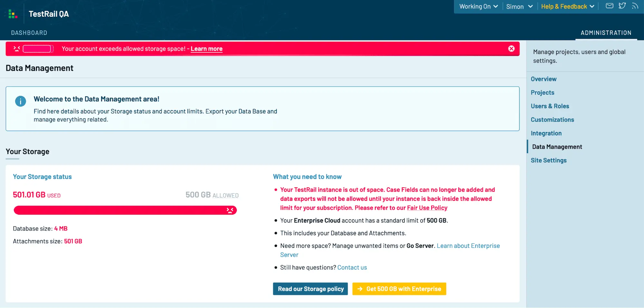Select Users & Roles in the sidebar
644x308 pixels.
click(x=550, y=106)
